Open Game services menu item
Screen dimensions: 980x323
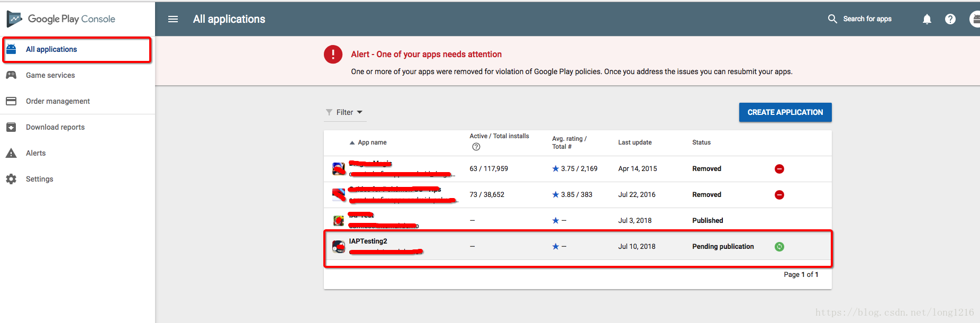click(x=77, y=75)
